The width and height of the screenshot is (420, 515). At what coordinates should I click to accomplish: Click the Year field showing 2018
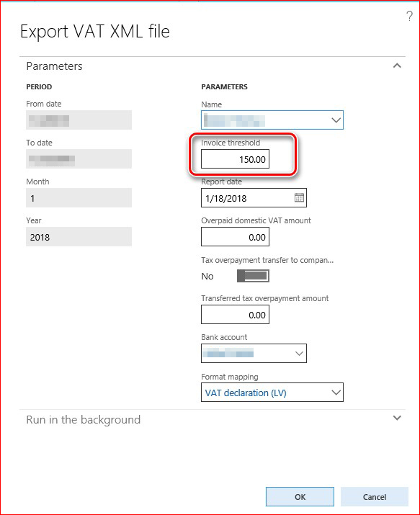79,237
